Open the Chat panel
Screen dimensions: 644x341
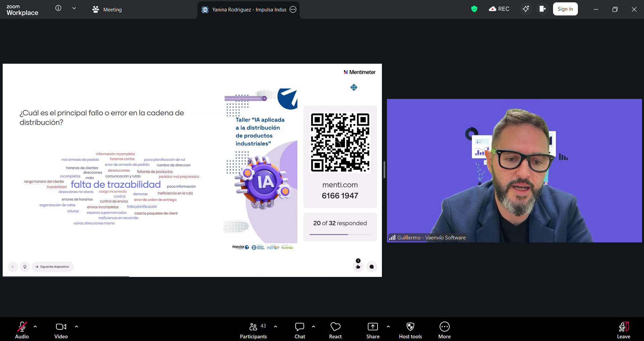tap(300, 330)
